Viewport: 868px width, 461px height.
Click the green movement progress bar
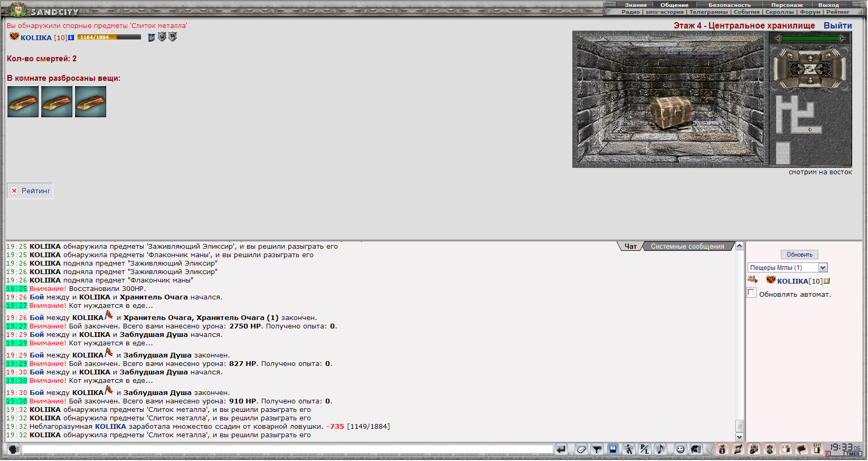pyautogui.click(x=810, y=38)
